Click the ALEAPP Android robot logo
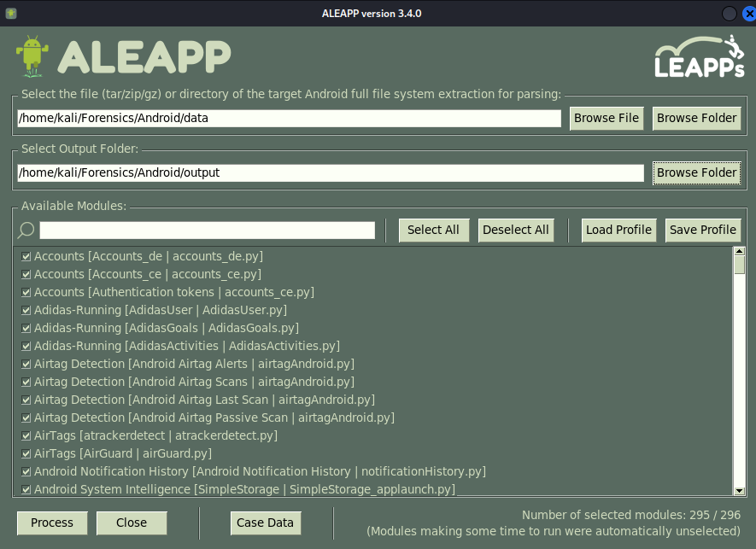Image resolution: width=756 pixels, height=549 pixels. pyautogui.click(x=32, y=55)
